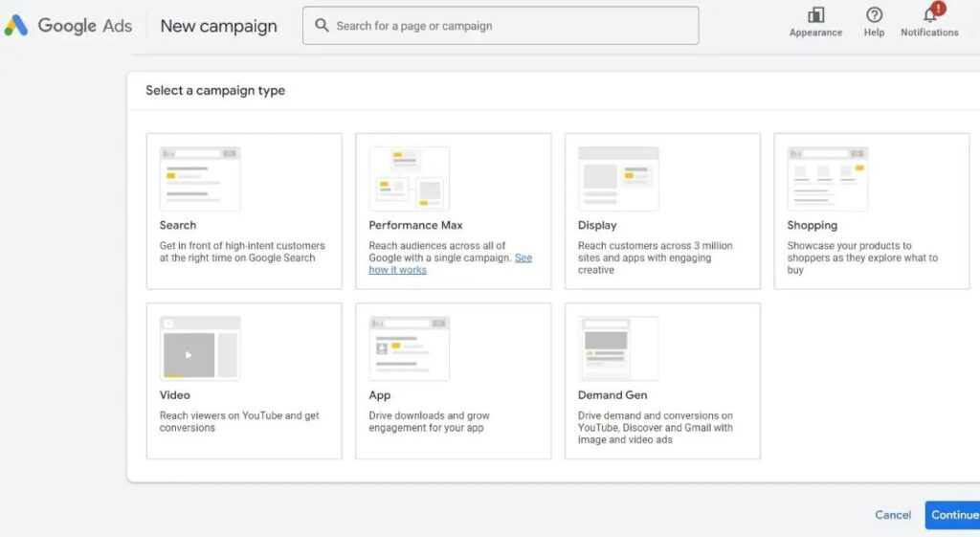
Task: Click the 'New campaign' page title
Action: point(218,26)
